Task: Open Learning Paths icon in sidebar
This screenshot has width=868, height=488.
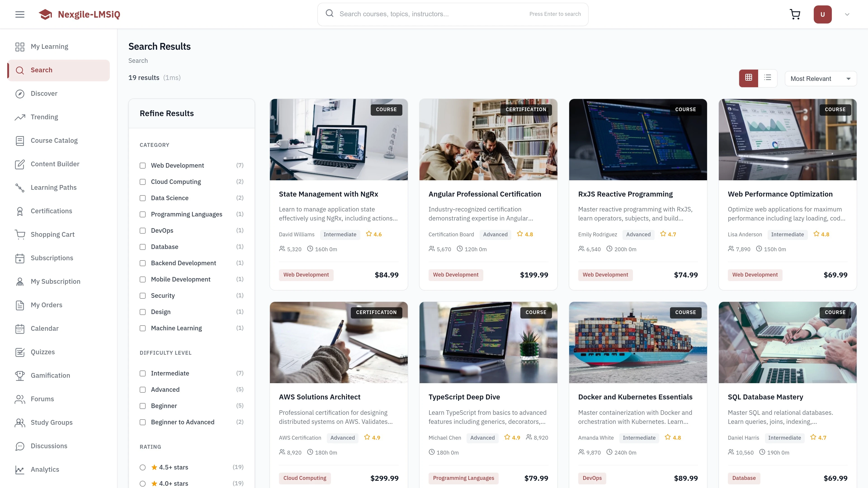Action: point(20,188)
